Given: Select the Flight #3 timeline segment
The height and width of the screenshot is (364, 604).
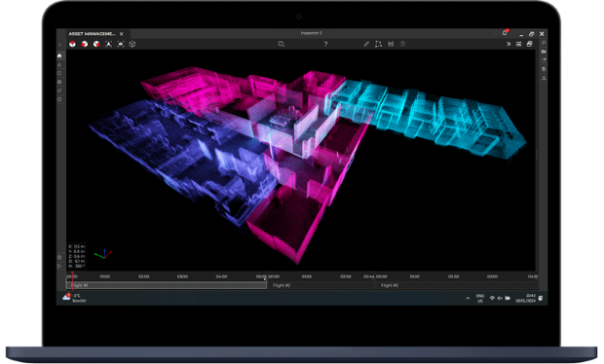Looking at the screenshot, I should coord(456,285).
